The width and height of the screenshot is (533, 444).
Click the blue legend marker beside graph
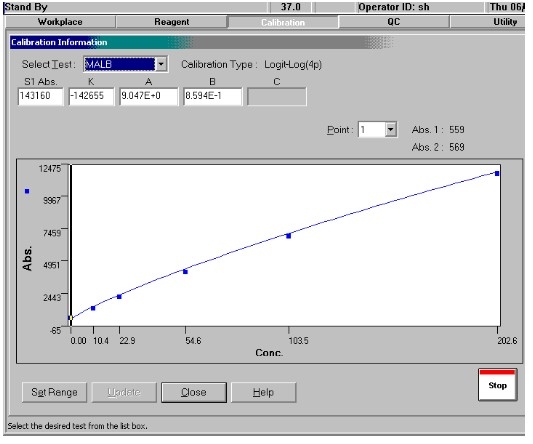pyautogui.click(x=27, y=191)
